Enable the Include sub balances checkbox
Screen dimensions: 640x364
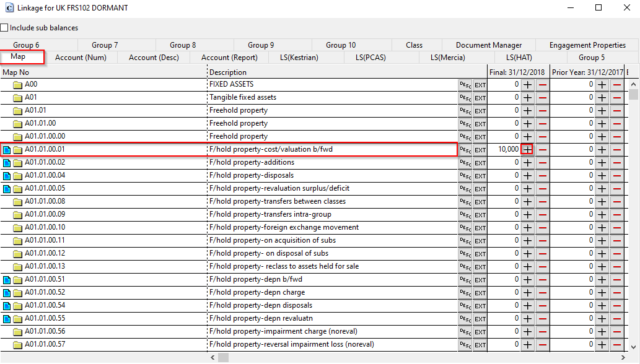click(x=4, y=27)
